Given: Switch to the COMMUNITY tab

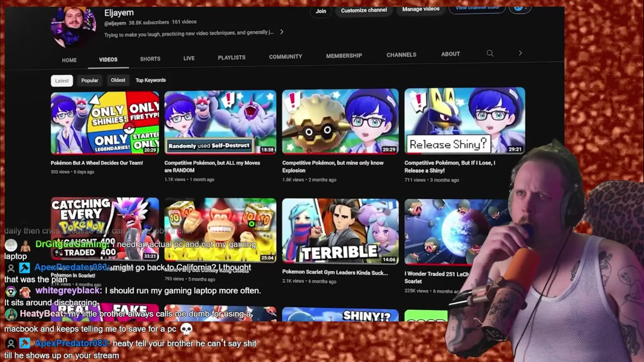Looking at the screenshot, I should (x=285, y=56).
